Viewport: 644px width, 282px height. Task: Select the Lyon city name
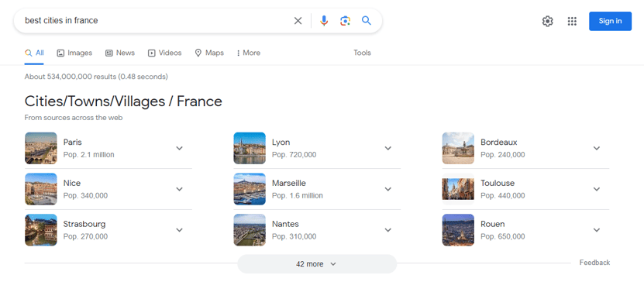pyautogui.click(x=281, y=143)
